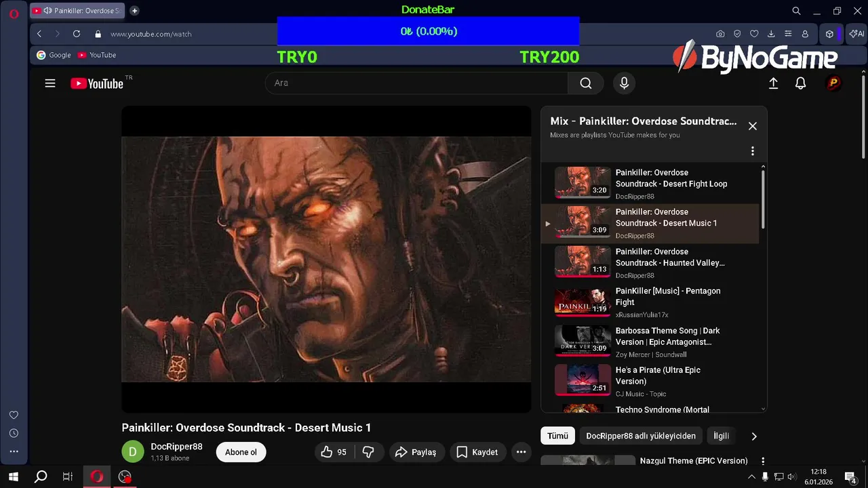Image resolution: width=868 pixels, height=488 pixels.
Task: Go back with the browser back arrow
Action: [39, 34]
